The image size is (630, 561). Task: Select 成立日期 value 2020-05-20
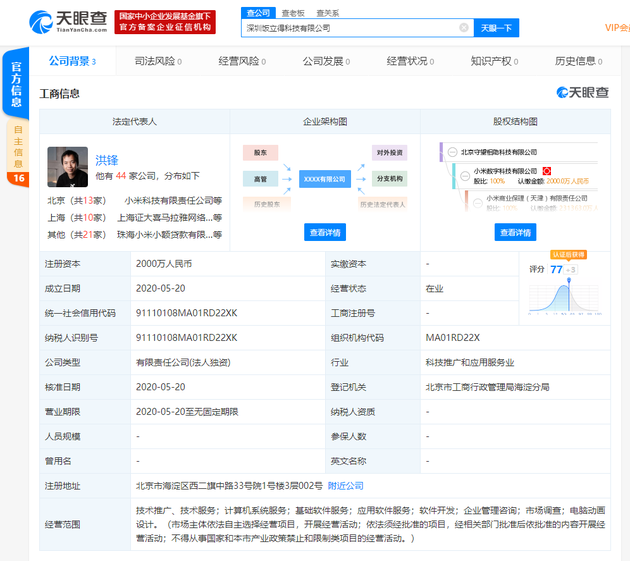(x=160, y=288)
